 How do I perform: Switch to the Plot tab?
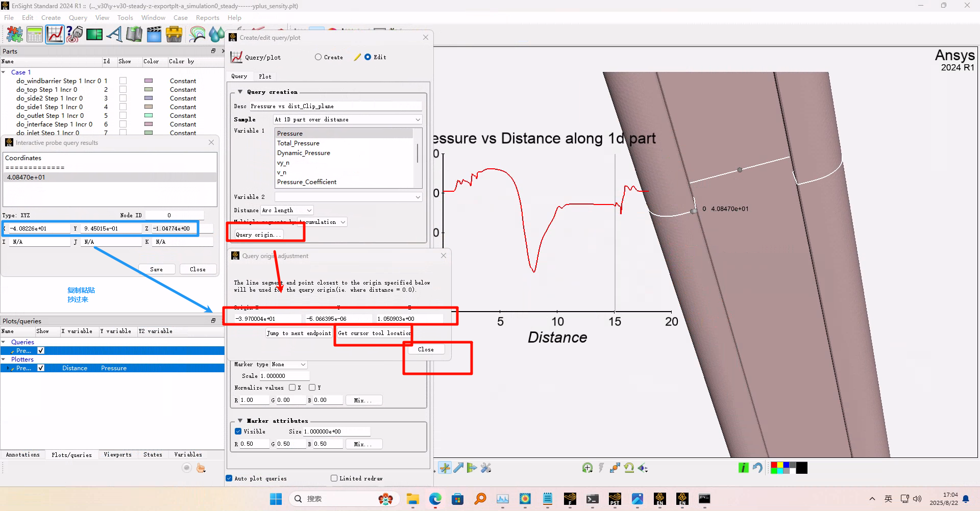coord(265,76)
